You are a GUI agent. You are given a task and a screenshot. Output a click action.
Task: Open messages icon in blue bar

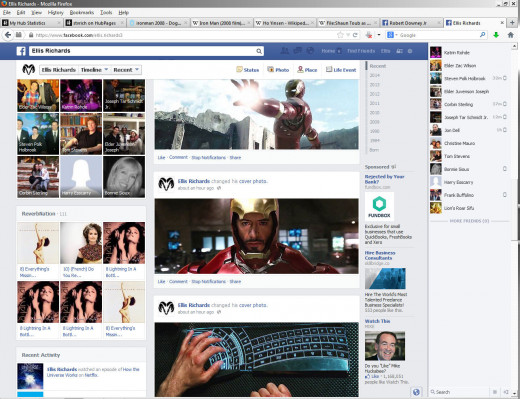(x=297, y=51)
